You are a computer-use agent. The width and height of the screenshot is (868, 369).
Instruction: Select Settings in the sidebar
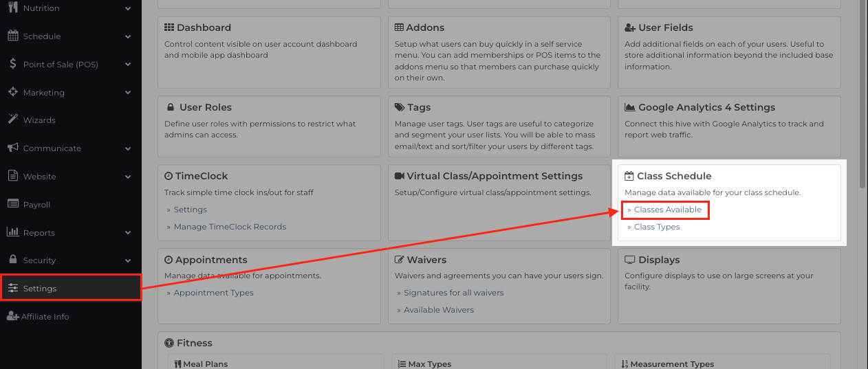point(70,288)
